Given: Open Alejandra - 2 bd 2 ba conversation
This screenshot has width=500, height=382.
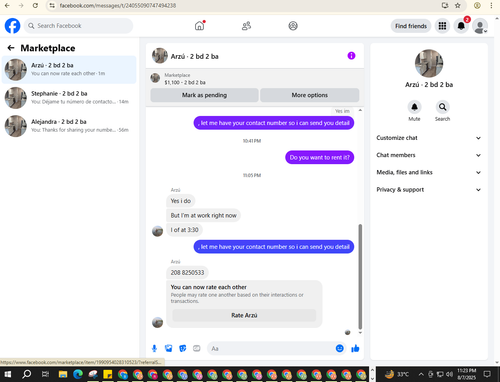Looking at the screenshot, I should point(69,126).
